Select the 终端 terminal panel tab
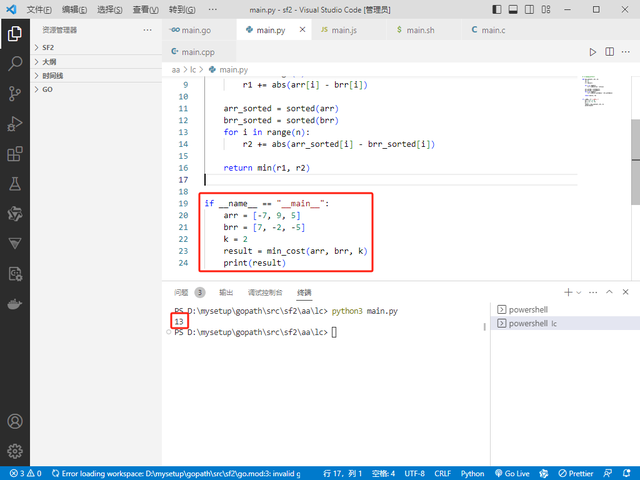Viewport: 640px width, 480px height. pyautogui.click(x=304, y=292)
